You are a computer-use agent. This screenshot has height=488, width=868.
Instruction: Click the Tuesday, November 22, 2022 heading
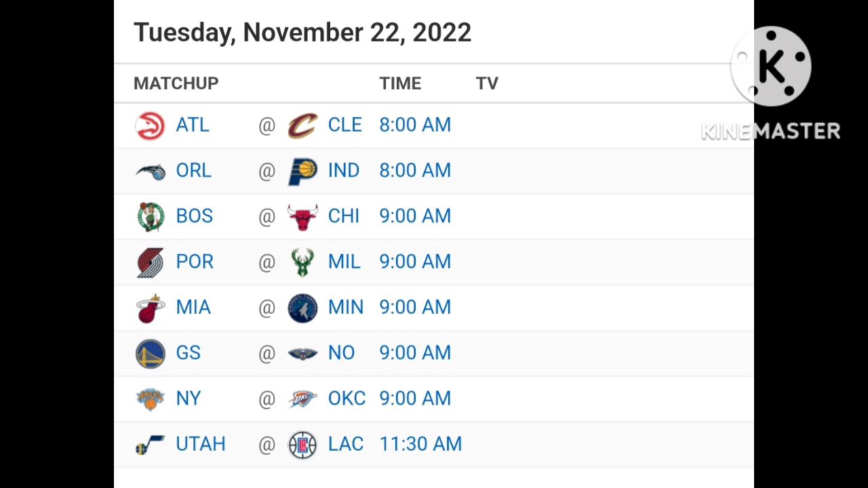coord(302,33)
